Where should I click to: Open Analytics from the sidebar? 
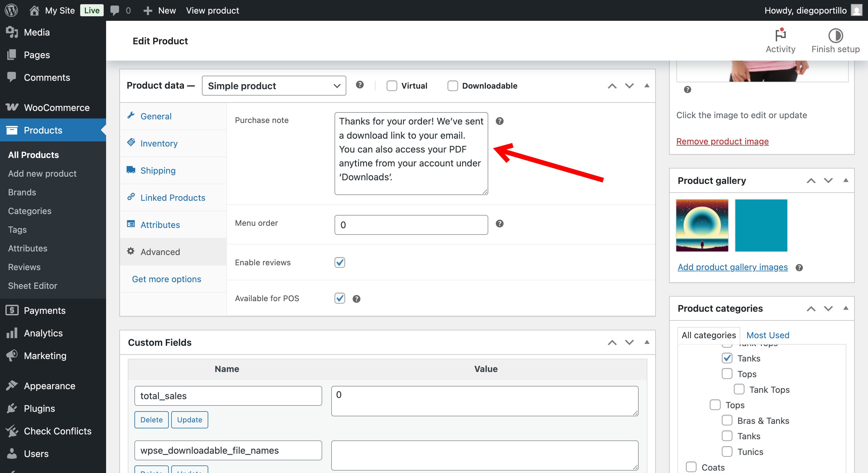[x=43, y=333]
